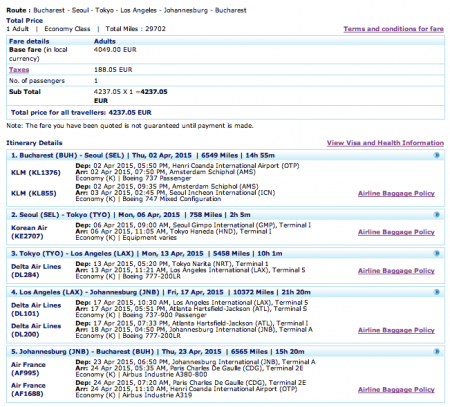Click the 'Economy (K) | Airbus Industrie A319' line

[134, 395]
